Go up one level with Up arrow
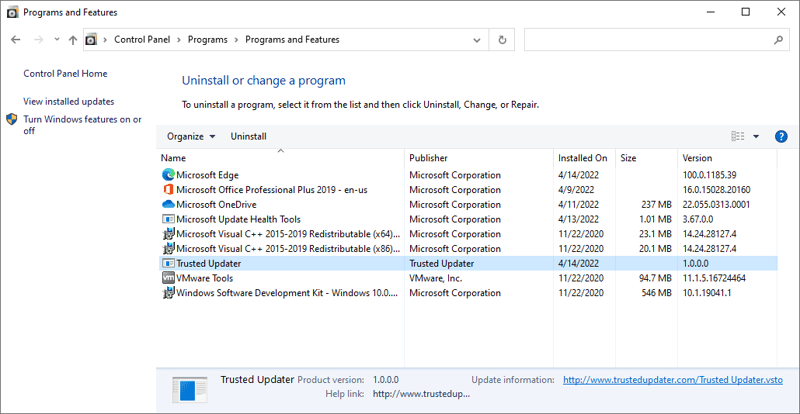800x414 pixels. [x=73, y=39]
